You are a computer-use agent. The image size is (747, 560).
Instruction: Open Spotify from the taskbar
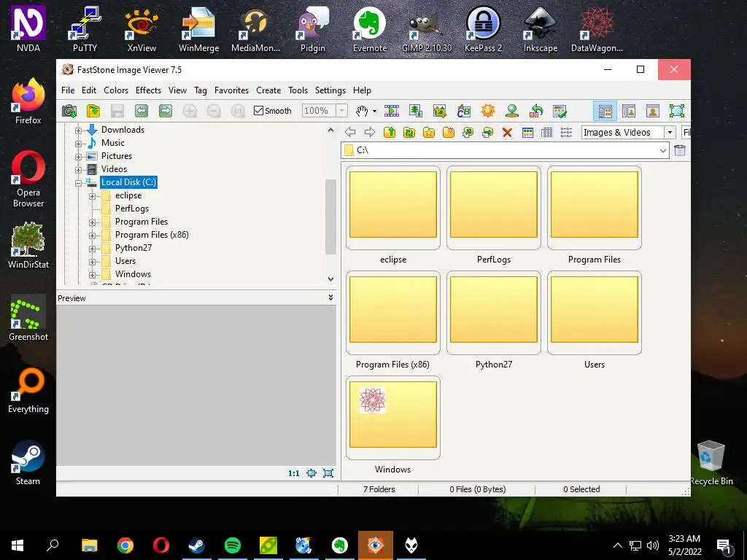point(233,545)
